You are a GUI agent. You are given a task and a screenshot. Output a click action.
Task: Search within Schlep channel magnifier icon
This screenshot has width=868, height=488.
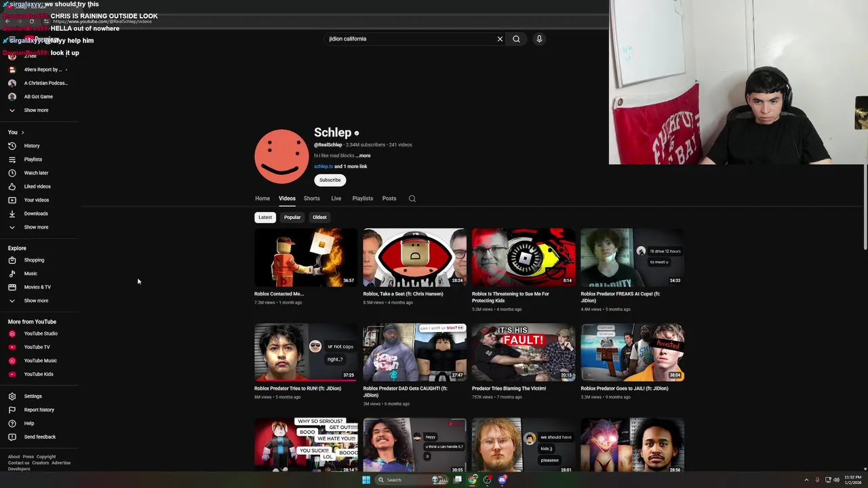412,199
